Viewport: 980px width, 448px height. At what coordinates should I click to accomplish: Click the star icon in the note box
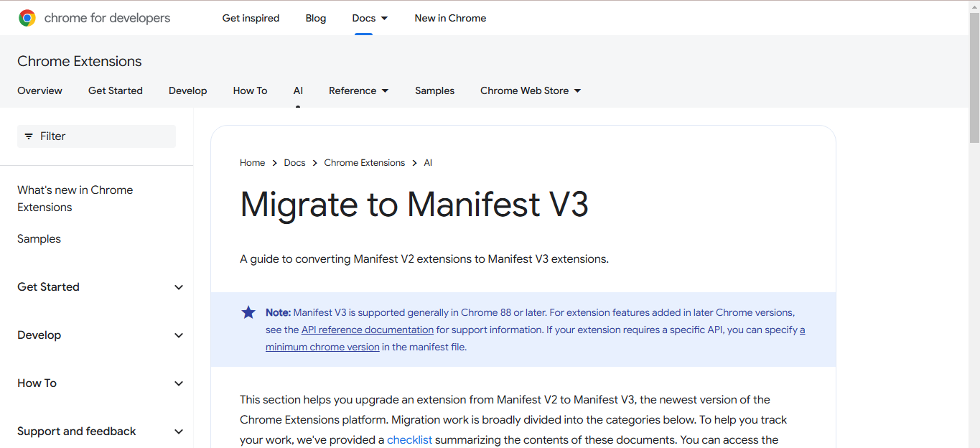click(x=248, y=312)
